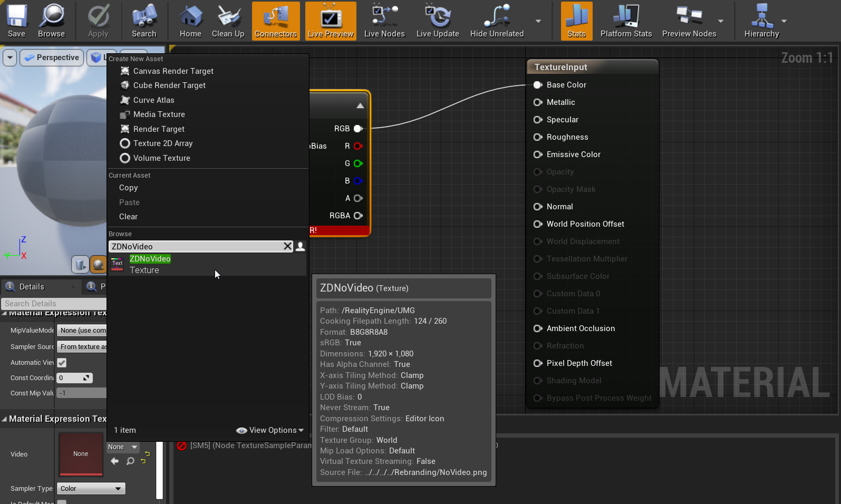Open the Perspective viewport dropdown

point(52,57)
